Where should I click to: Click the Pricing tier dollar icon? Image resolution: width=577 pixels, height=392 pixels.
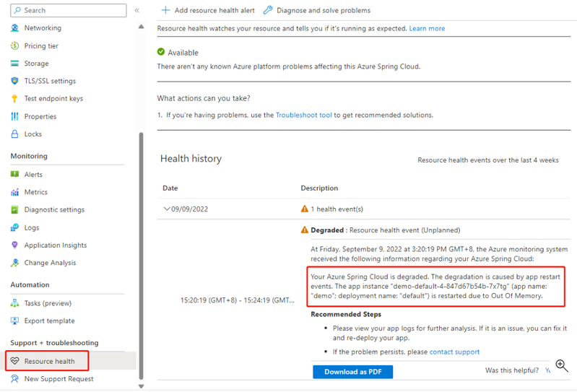pos(14,45)
